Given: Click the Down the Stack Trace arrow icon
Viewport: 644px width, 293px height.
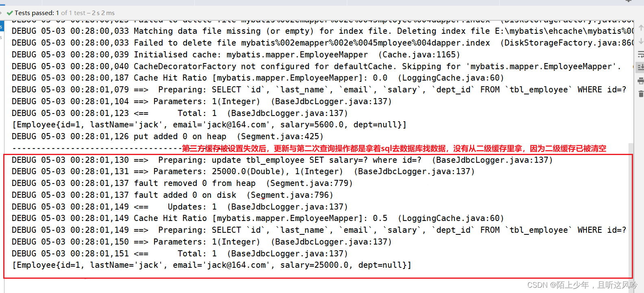Looking at the screenshot, I should pyautogui.click(x=641, y=41).
